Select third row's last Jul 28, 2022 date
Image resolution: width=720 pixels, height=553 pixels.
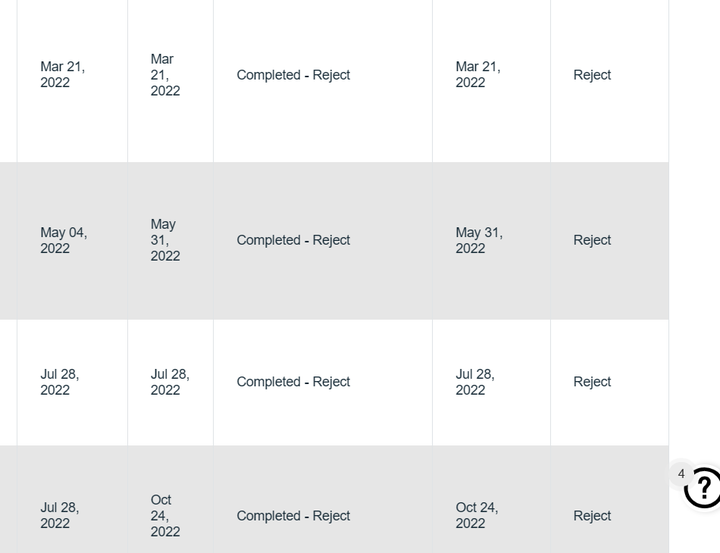pyautogui.click(x=475, y=382)
